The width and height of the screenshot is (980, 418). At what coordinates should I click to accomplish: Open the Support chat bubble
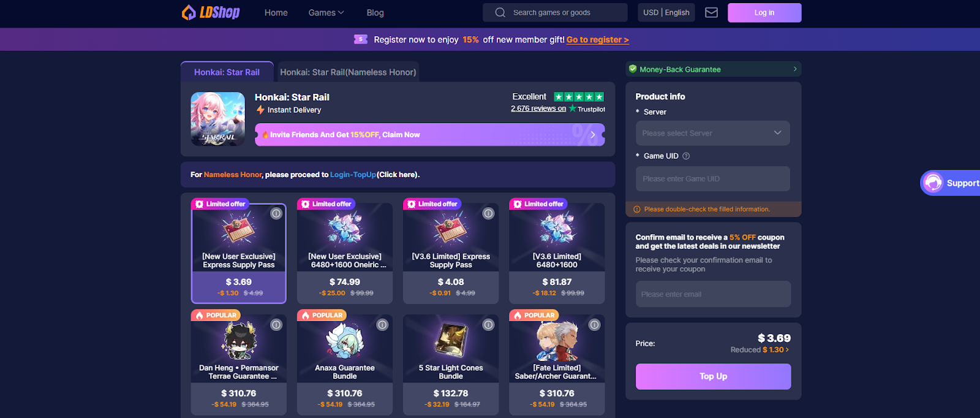click(x=950, y=183)
